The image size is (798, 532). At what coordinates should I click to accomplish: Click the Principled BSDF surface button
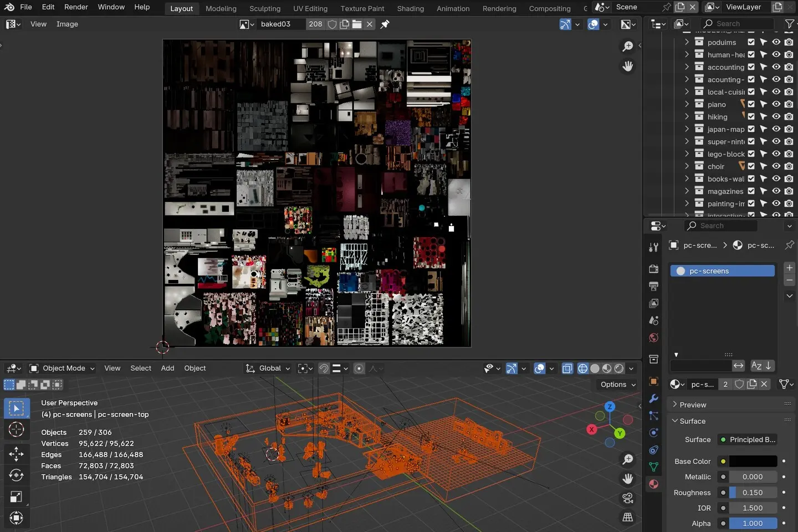[x=748, y=439]
